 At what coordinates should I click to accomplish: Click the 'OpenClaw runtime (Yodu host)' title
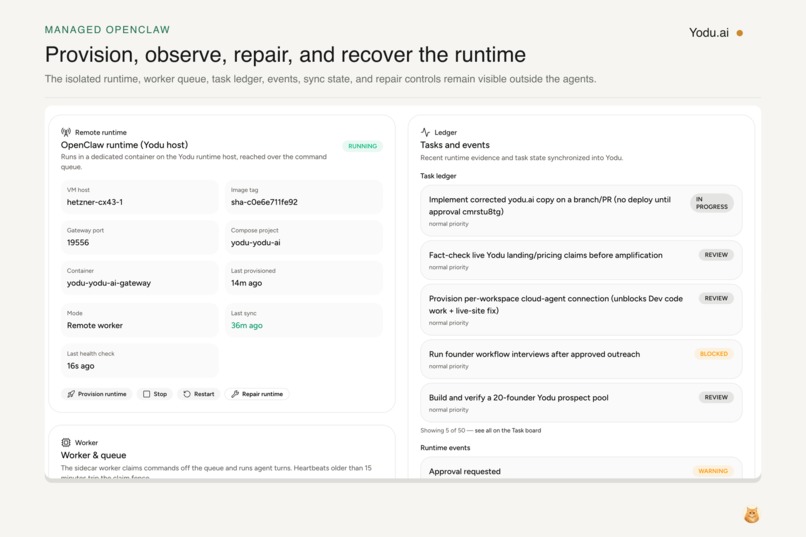(x=124, y=145)
